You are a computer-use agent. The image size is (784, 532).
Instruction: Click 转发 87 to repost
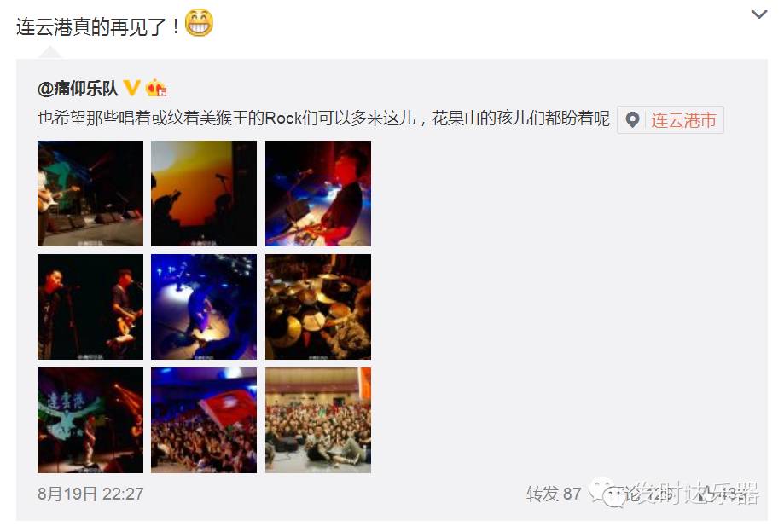tap(554, 494)
